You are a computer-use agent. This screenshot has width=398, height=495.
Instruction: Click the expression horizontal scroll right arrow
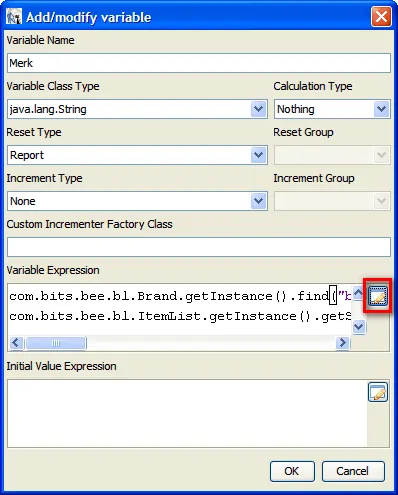click(x=343, y=343)
